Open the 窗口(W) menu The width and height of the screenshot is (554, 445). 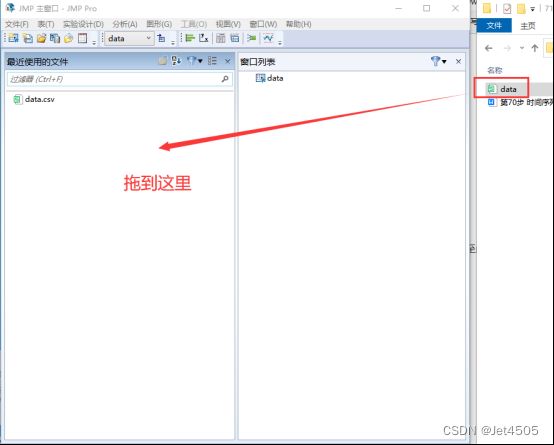click(x=263, y=24)
